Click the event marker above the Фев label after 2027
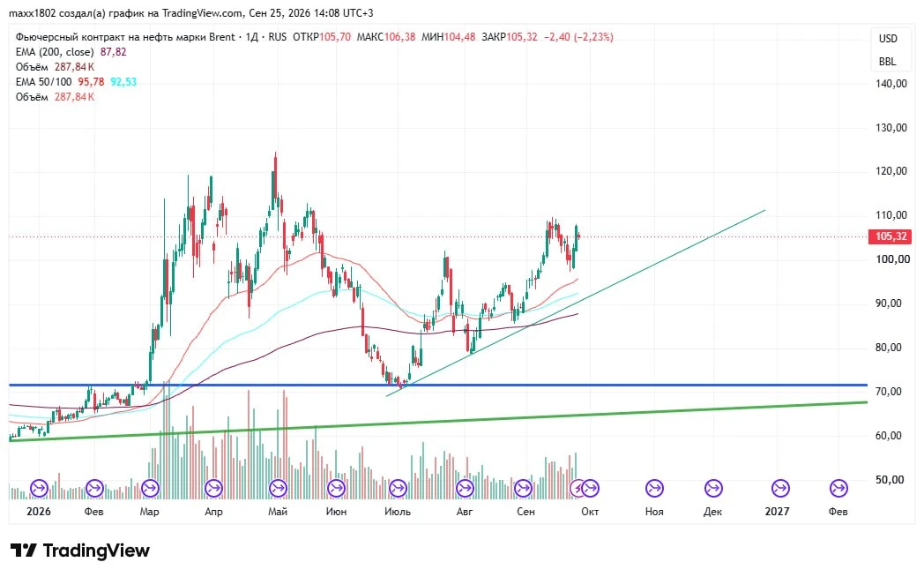The image size is (924, 577). pos(838,489)
